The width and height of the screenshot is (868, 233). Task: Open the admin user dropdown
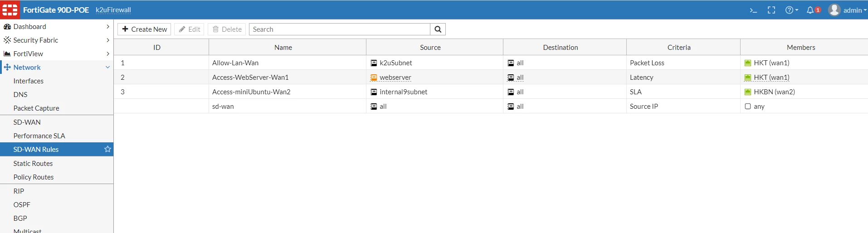pos(847,10)
